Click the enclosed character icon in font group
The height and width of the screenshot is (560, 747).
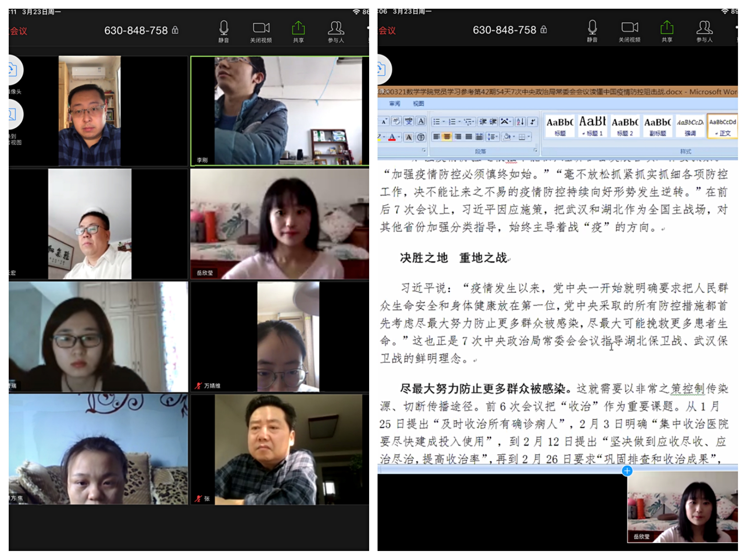tap(421, 137)
